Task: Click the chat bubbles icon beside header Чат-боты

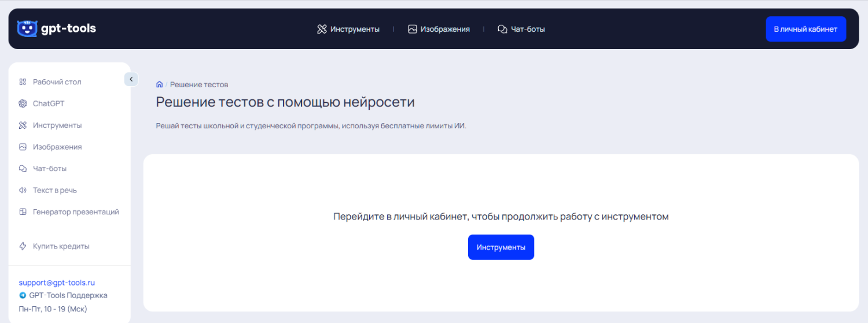Action: point(502,29)
